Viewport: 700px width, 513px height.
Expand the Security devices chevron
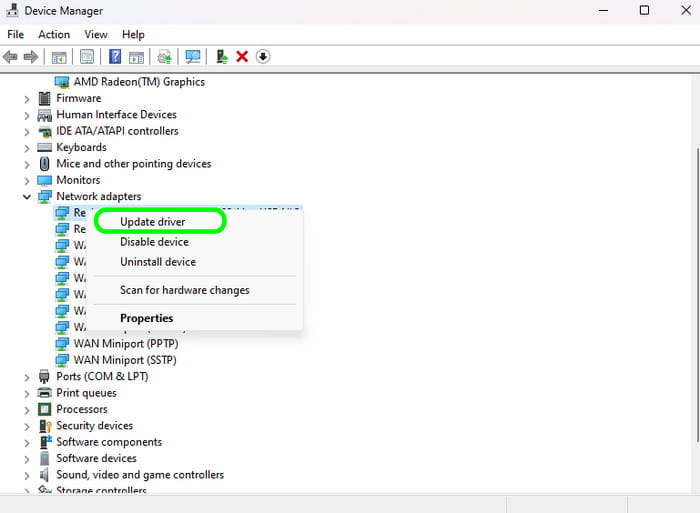27,426
